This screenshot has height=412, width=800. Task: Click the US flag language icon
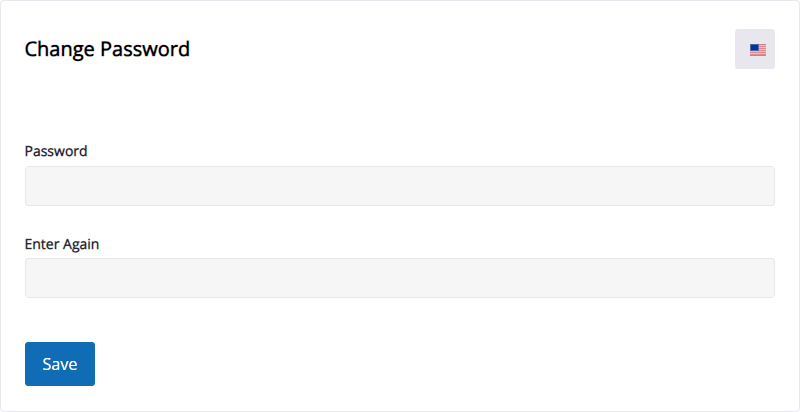click(x=758, y=50)
